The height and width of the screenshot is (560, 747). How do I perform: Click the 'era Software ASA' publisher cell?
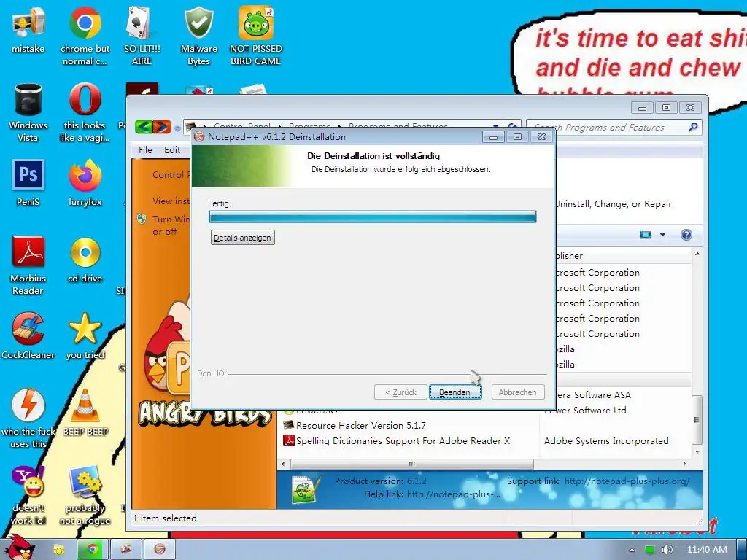click(593, 394)
